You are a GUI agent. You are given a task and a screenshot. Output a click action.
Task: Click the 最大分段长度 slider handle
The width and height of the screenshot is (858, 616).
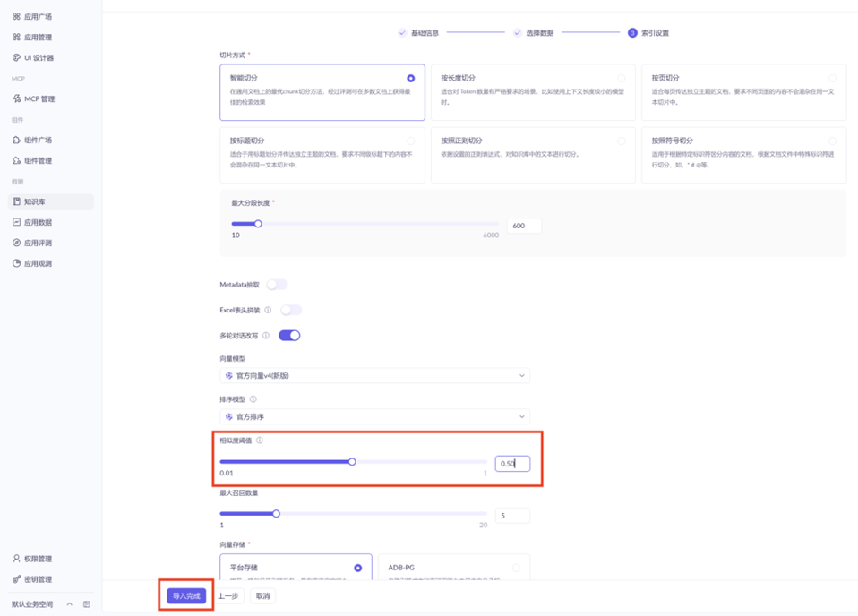258,224
